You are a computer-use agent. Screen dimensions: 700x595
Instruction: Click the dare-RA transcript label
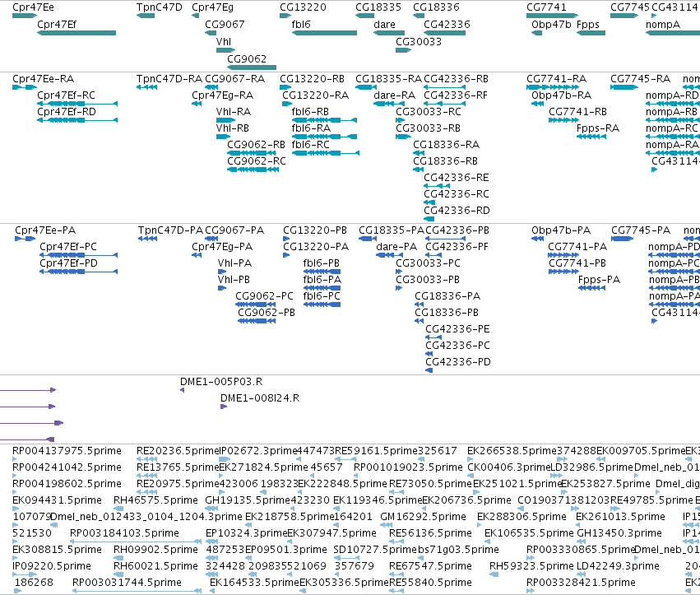(395, 95)
